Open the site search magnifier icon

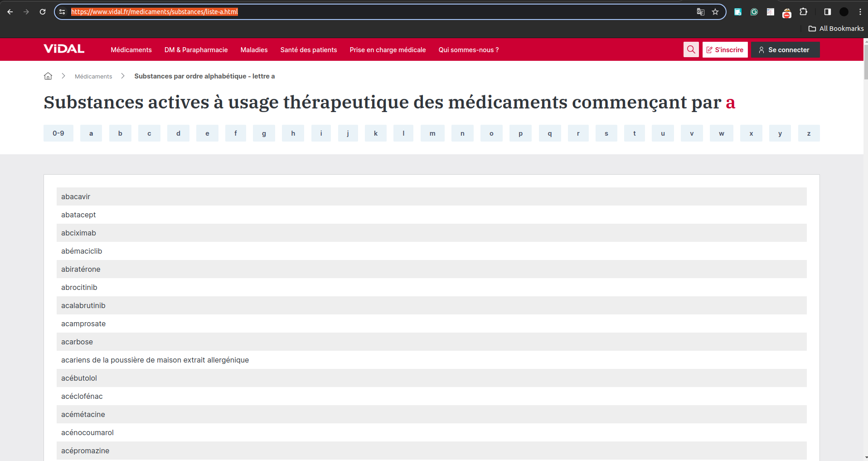(x=691, y=49)
